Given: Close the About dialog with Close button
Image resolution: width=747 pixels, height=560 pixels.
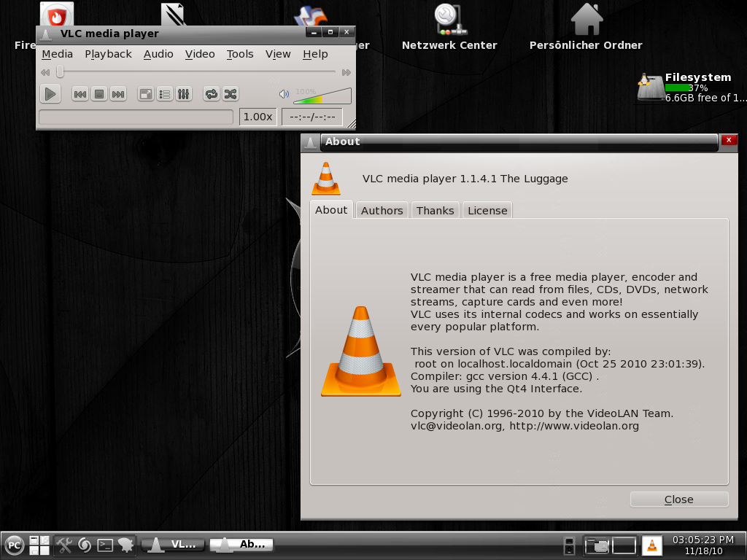Looking at the screenshot, I should [x=678, y=499].
